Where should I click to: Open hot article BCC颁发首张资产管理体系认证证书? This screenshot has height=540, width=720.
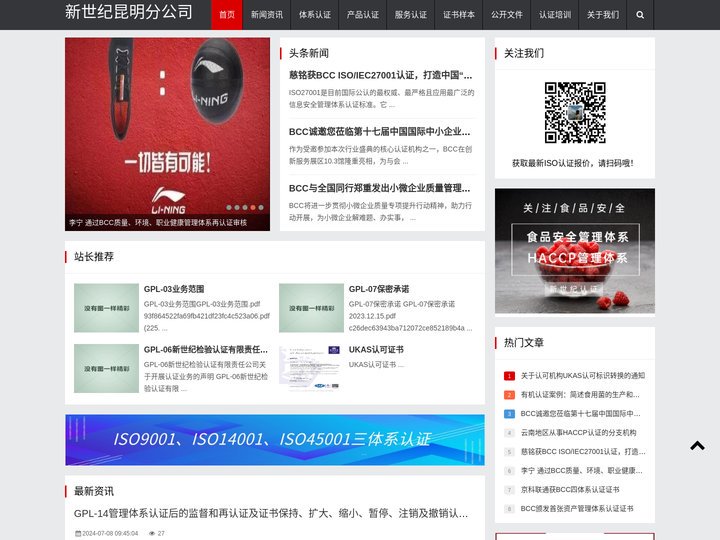(577, 509)
